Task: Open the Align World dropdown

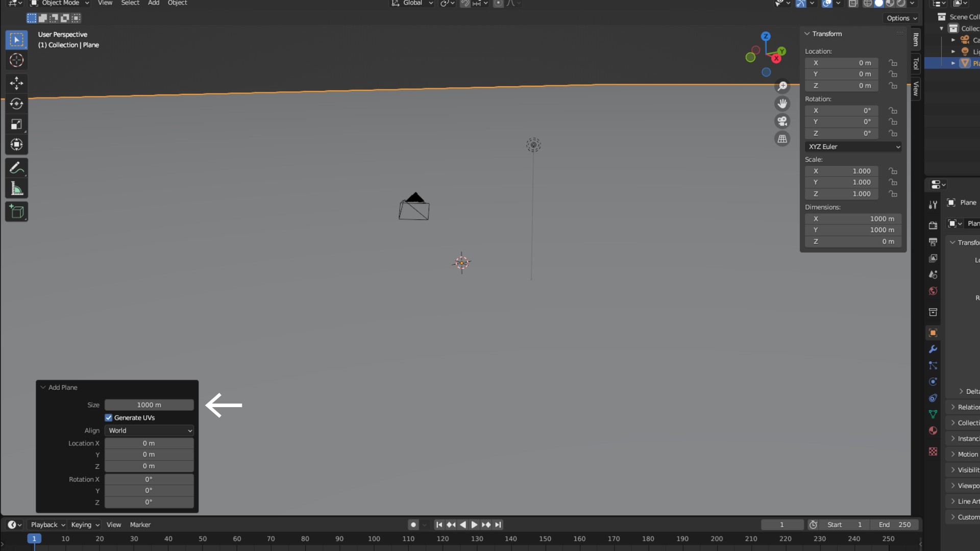Action: pyautogui.click(x=149, y=431)
